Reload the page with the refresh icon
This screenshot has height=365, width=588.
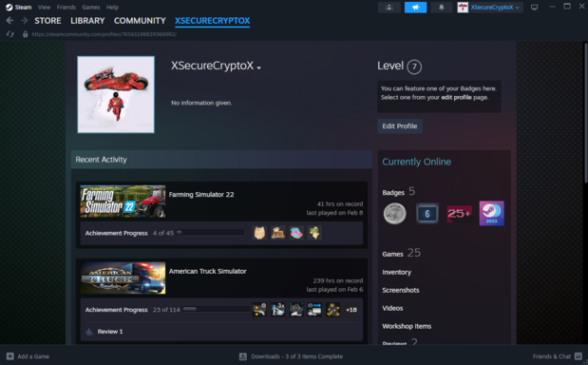pos(10,34)
